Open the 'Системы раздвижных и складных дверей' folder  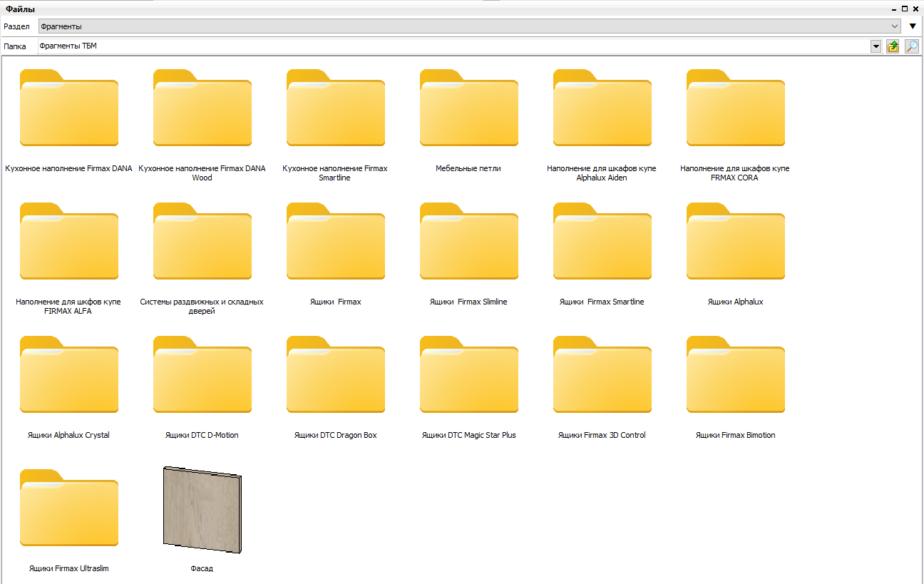point(202,242)
